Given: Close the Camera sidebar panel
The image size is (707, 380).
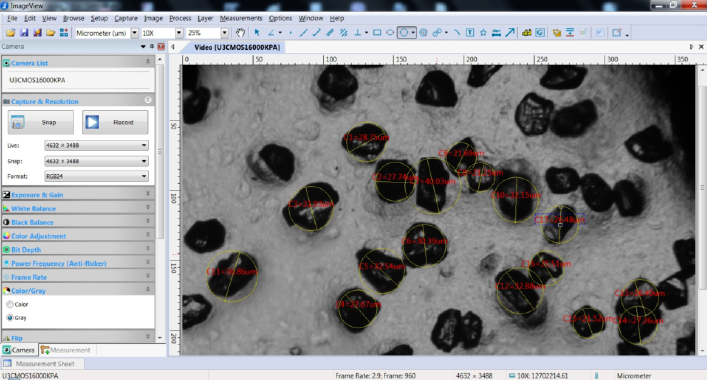Looking at the screenshot, I should (161, 46).
